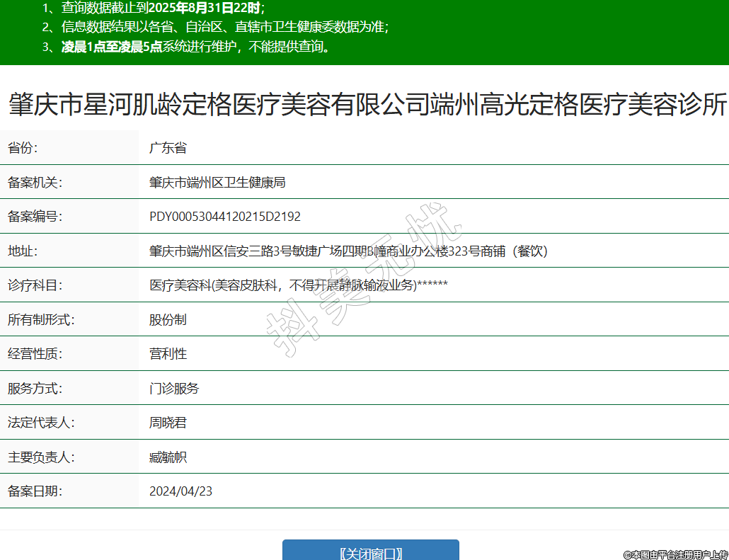This screenshot has height=560, width=729.
Task: Click the 备案日期 label
Action: pos(35,491)
